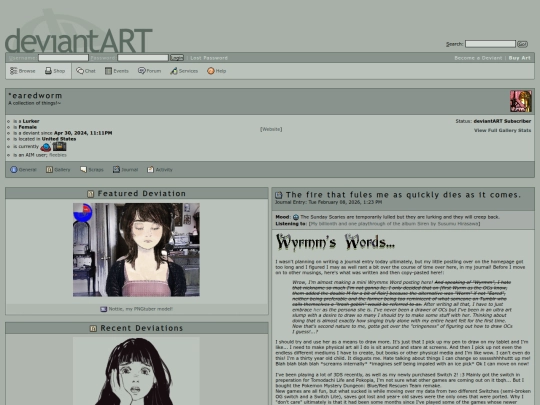Screen dimensions: 540x405
Task: Click View Full Gallery Stats
Action: tap(502, 131)
